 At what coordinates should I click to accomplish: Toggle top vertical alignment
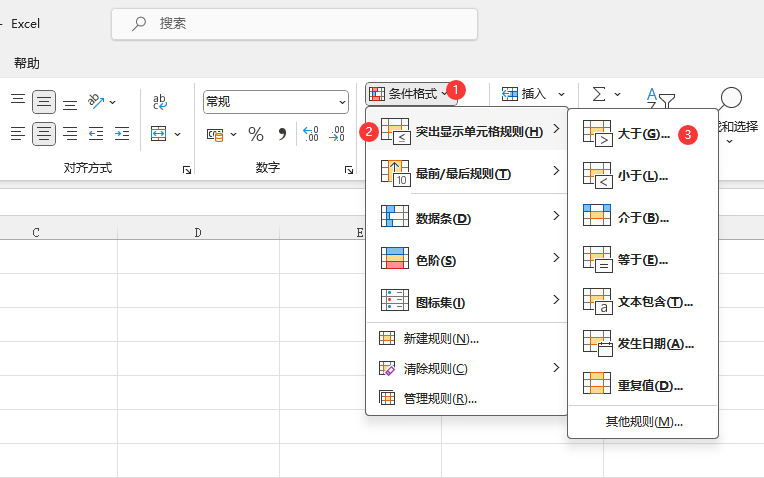point(18,102)
